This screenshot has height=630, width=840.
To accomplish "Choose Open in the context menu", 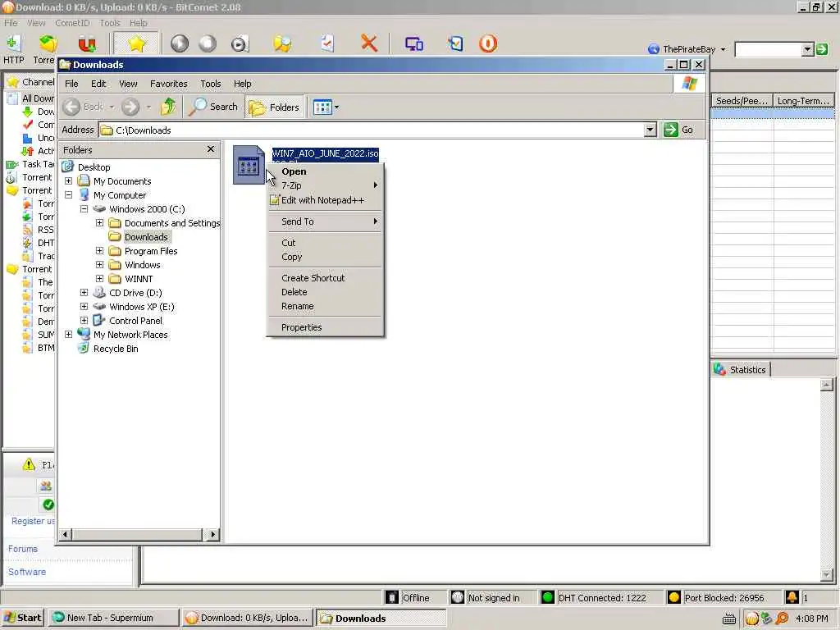I will [x=294, y=171].
